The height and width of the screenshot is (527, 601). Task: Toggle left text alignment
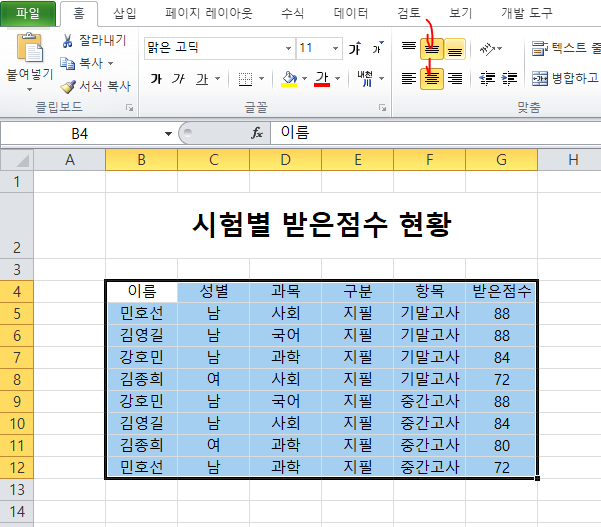tap(409, 79)
